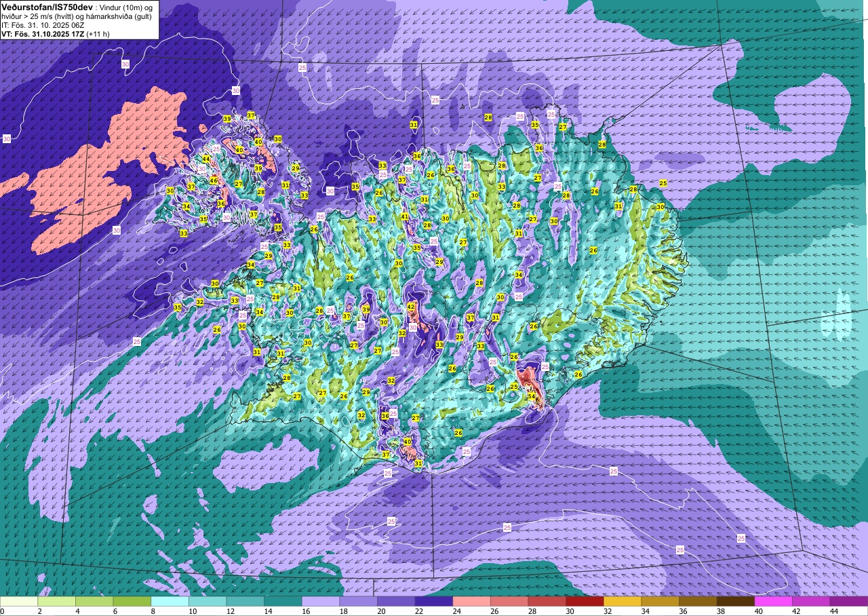Screen dimensions: 868x616
Task: Select the golden yellow 32–34 legend swatch
Action: (623, 601)
